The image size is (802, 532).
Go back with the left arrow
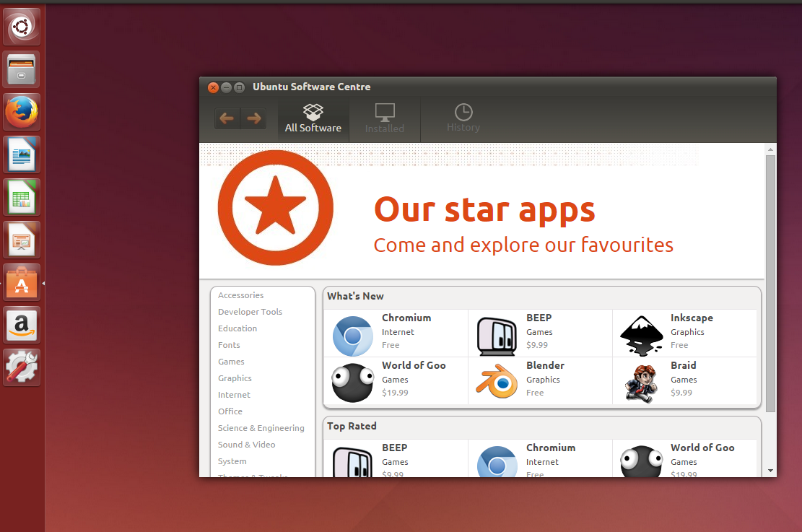(227, 118)
